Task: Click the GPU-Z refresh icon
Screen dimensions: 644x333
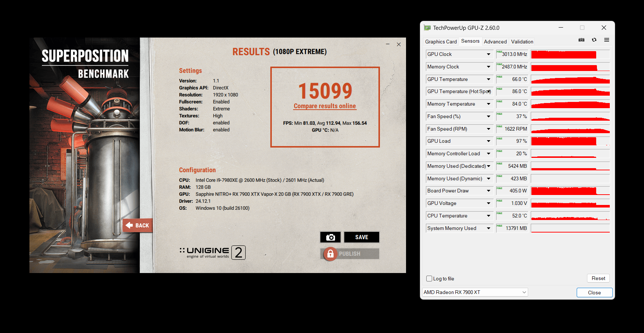Action: coord(594,40)
